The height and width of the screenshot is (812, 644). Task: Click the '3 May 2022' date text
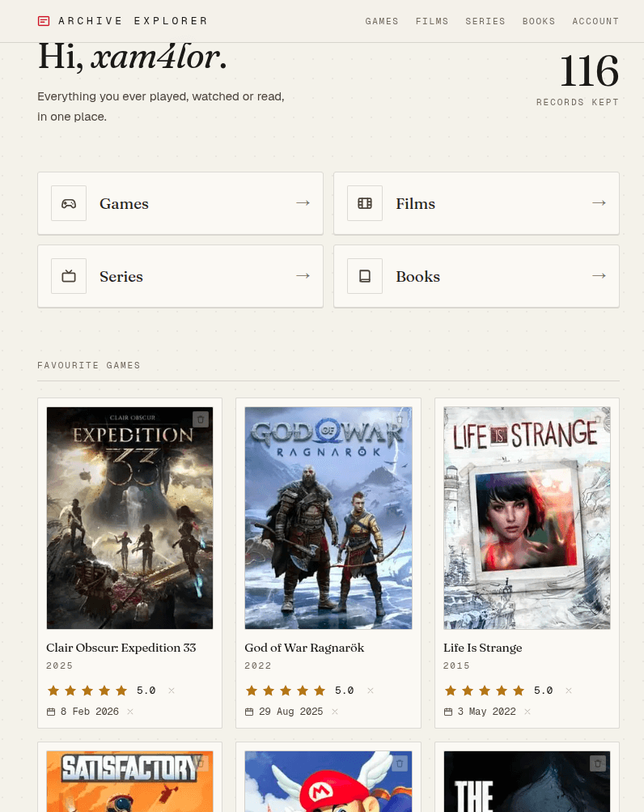pos(486,712)
